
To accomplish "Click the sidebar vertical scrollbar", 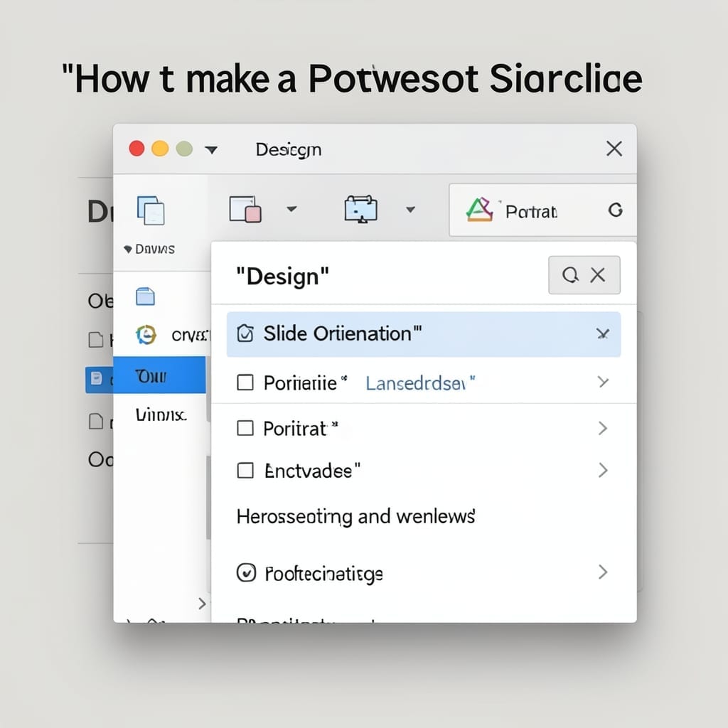I will point(208,497).
